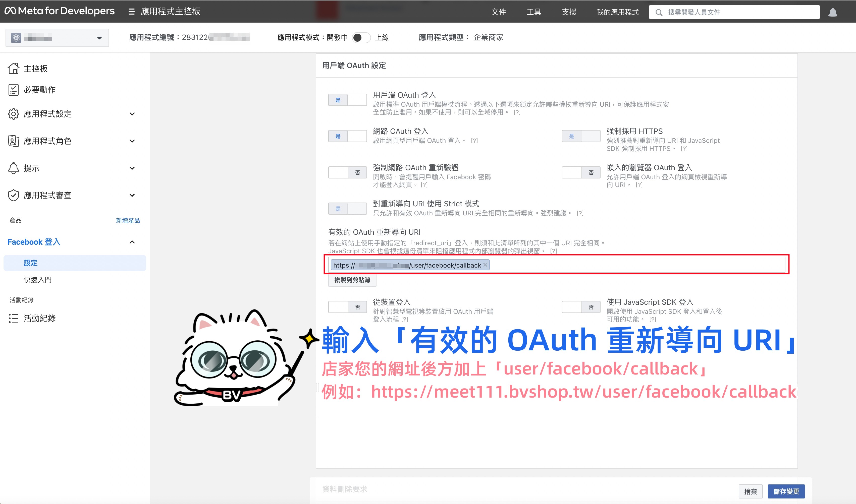Open the hamburger menu icon
Screen dimensions: 856x504
point(131,12)
